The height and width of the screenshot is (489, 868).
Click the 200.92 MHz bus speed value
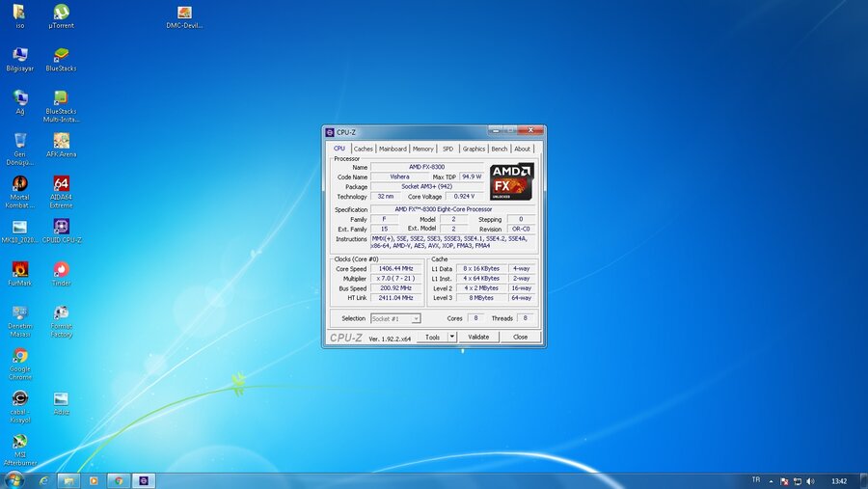click(x=395, y=288)
